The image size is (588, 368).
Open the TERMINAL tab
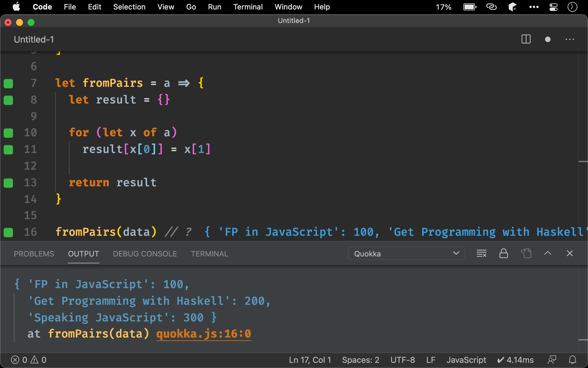(209, 254)
